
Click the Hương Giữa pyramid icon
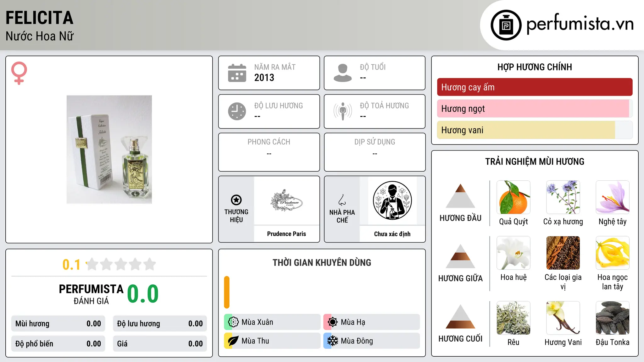(x=460, y=256)
